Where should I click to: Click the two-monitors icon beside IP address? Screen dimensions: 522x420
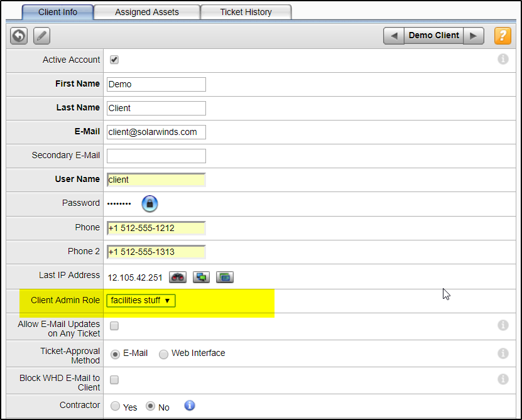coord(202,277)
